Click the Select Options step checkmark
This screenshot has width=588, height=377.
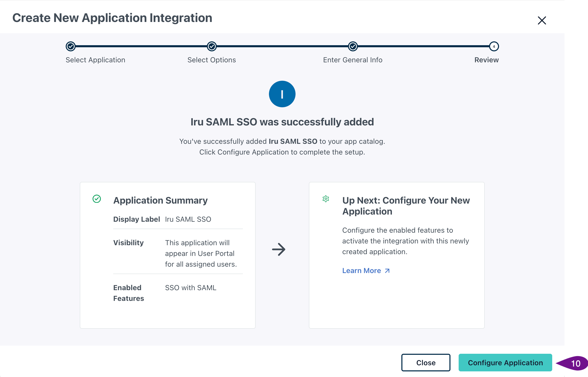point(212,46)
